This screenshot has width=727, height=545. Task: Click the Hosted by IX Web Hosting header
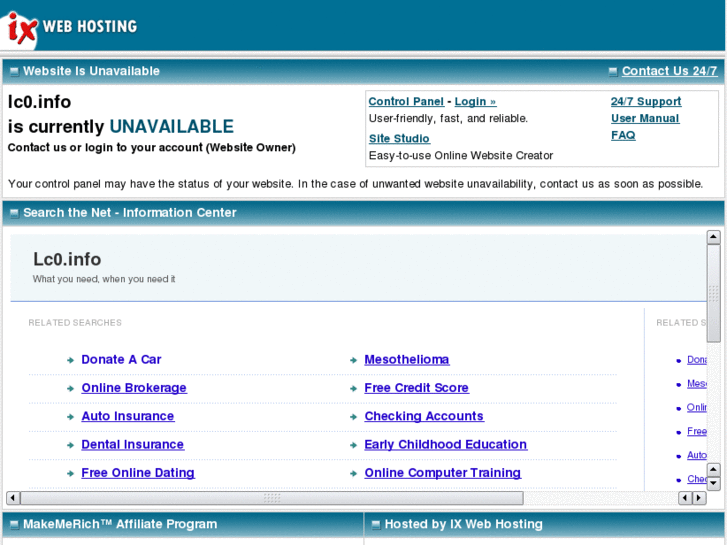(x=464, y=524)
